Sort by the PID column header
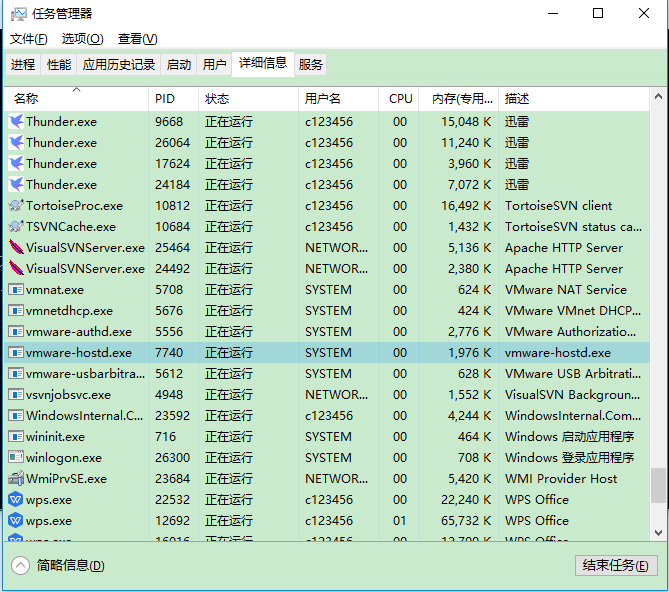Image resolution: width=669 pixels, height=592 pixels. pos(173,99)
